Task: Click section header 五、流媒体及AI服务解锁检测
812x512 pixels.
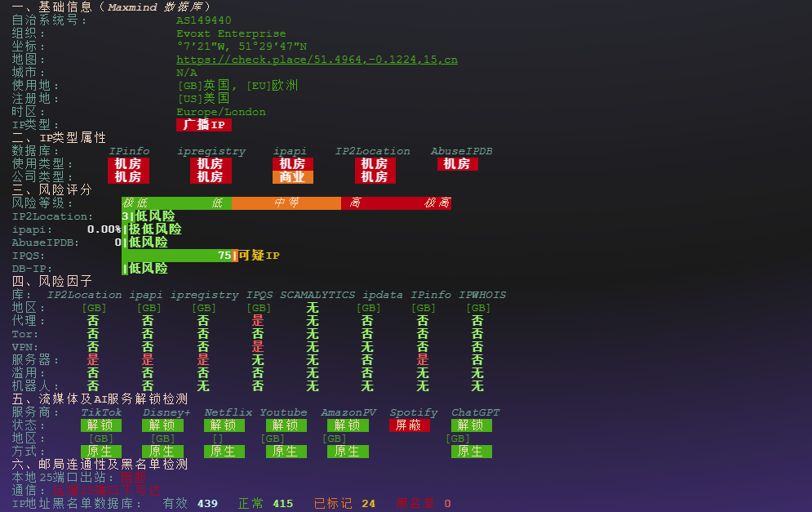Action: 100,399
